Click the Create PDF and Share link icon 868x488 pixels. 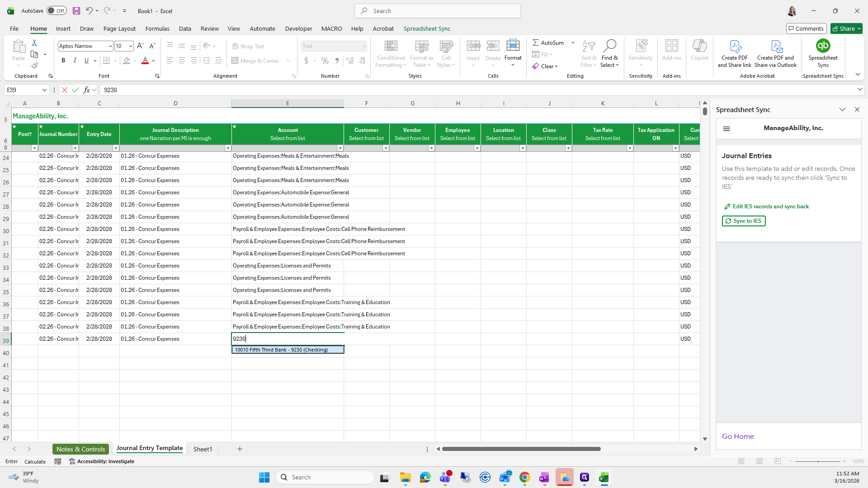click(735, 46)
